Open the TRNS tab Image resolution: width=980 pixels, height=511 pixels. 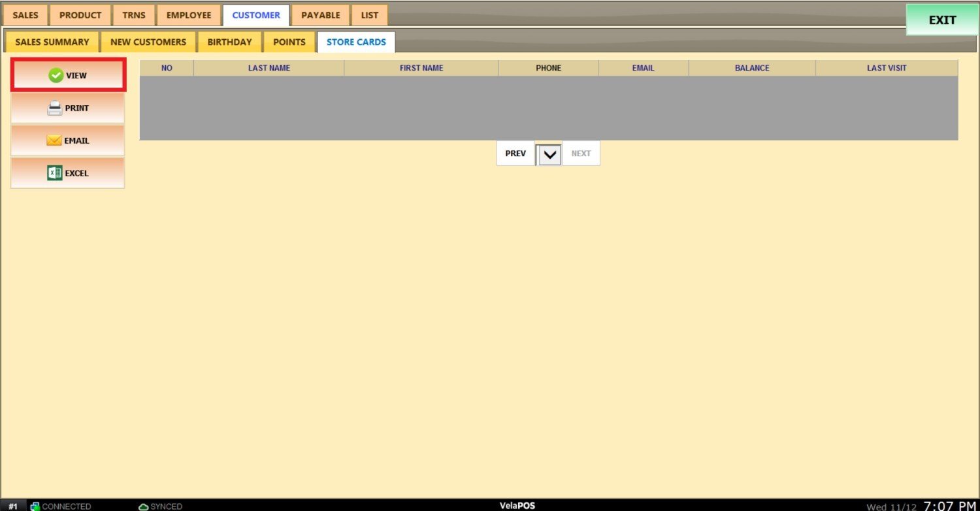134,15
